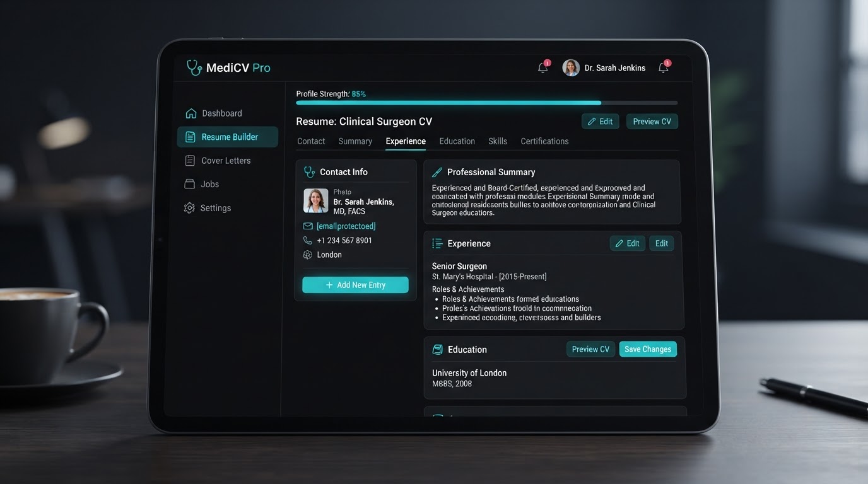Open Cover Letters via its sidebar icon

[x=189, y=161]
